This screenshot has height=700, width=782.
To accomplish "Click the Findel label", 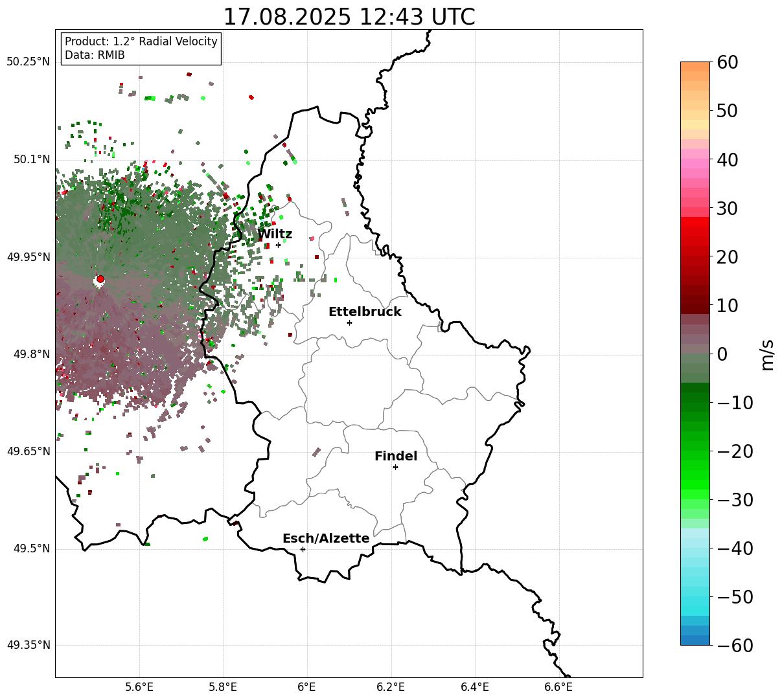I will [x=396, y=457].
